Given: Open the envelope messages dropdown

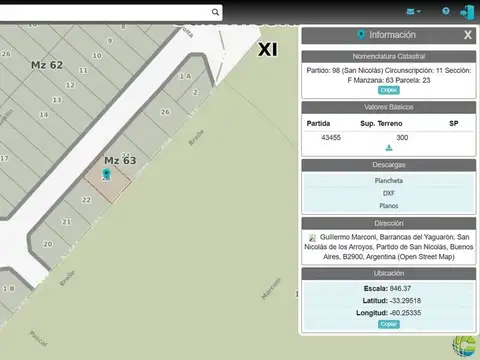Looking at the screenshot, I should (413, 12).
